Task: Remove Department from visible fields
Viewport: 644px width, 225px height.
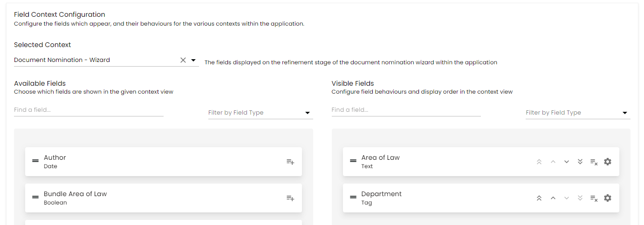Action: coord(594,198)
